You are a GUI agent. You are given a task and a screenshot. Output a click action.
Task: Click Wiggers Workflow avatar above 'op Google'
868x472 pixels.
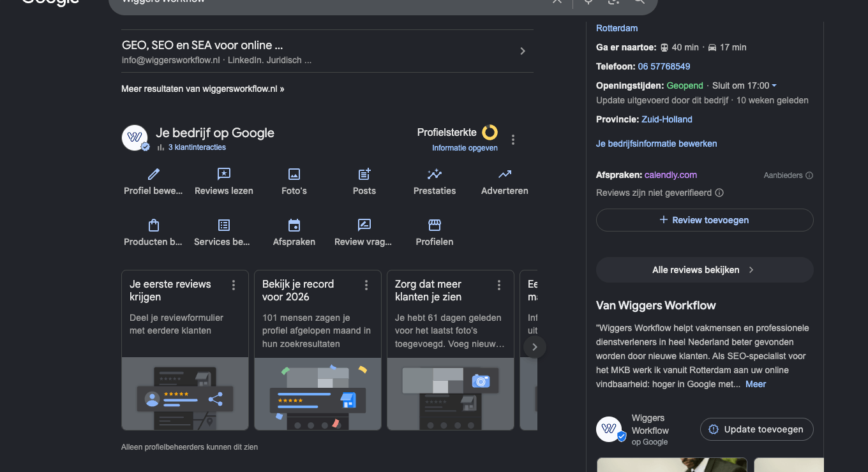click(609, 429)
